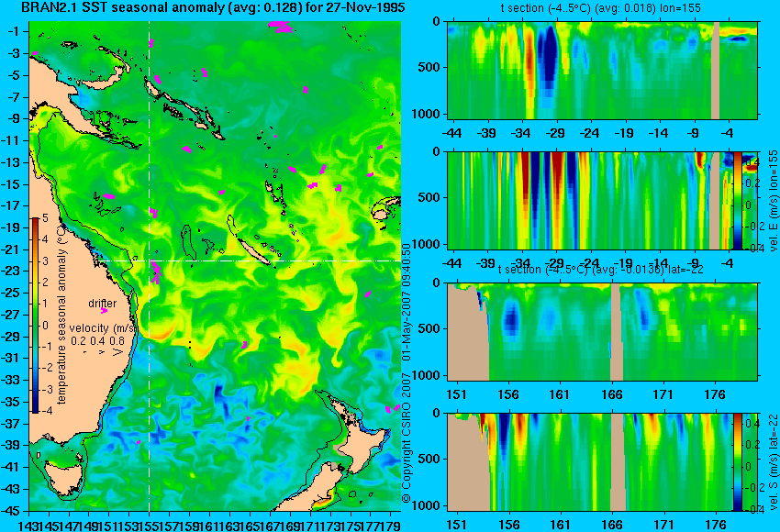The image size is (780, 532).
Task: Click the '161' label under the lat=-22 temperature section
Action: tap(560, 394)
